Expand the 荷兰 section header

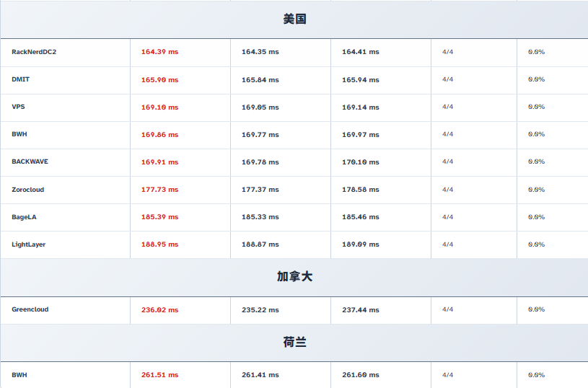pos(294,343)
